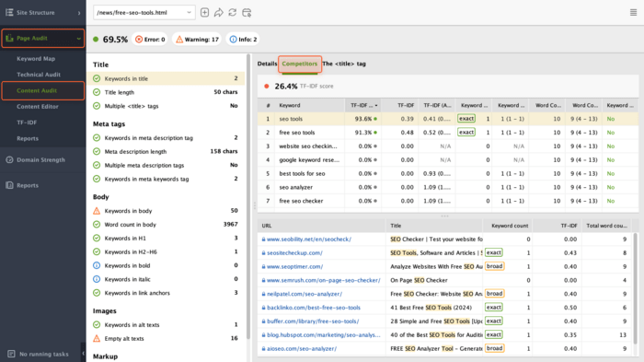Click the Info: 2 badge
The image size is (644, 362).
point(243,39)
